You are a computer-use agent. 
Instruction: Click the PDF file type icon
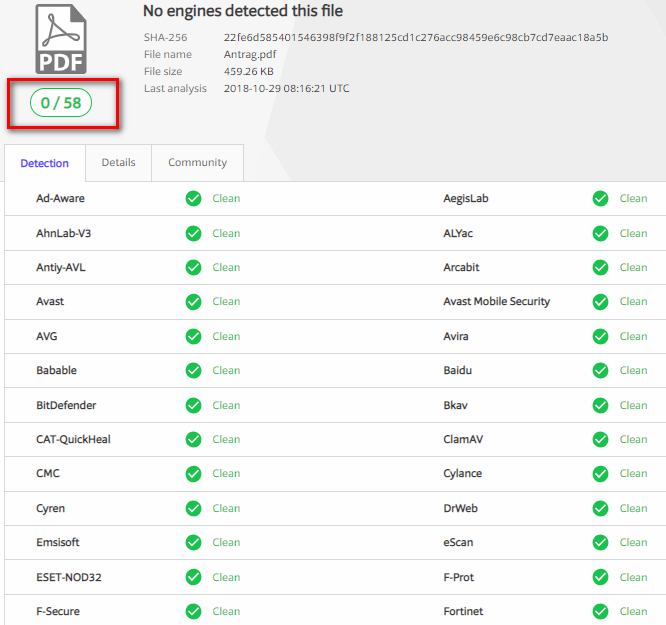tap(61, 39)
